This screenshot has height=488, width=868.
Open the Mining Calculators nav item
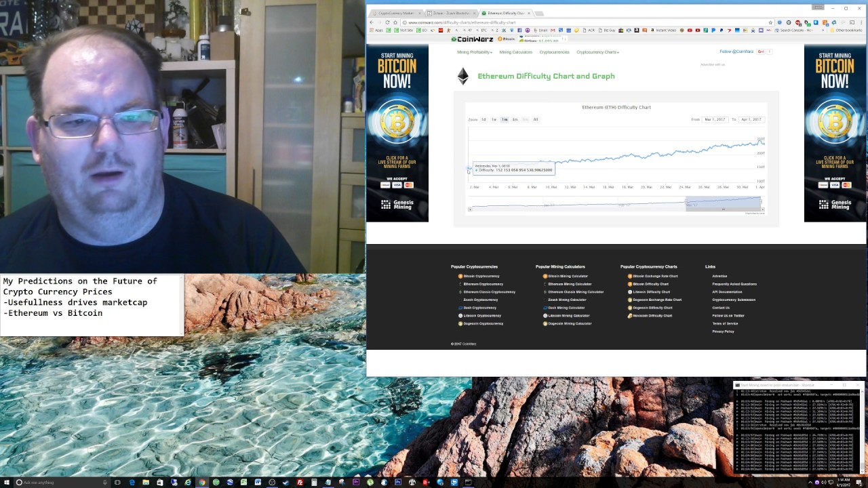pos(516,52)
